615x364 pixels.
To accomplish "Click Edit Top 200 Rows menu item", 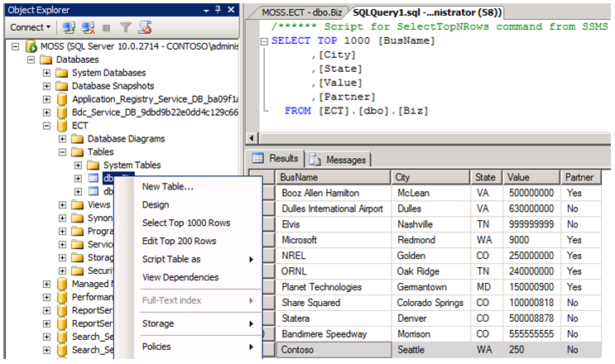I will tap(179, 242).
